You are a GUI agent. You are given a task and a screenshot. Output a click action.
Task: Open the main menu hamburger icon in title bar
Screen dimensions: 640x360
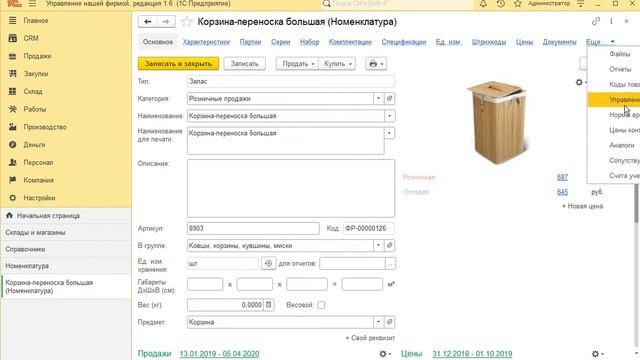(33, 4)
